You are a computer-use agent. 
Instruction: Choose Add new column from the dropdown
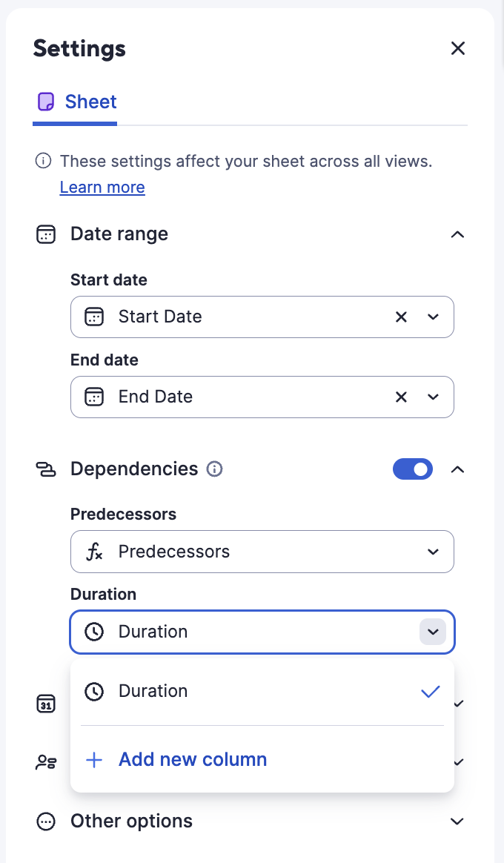[193, 760]
